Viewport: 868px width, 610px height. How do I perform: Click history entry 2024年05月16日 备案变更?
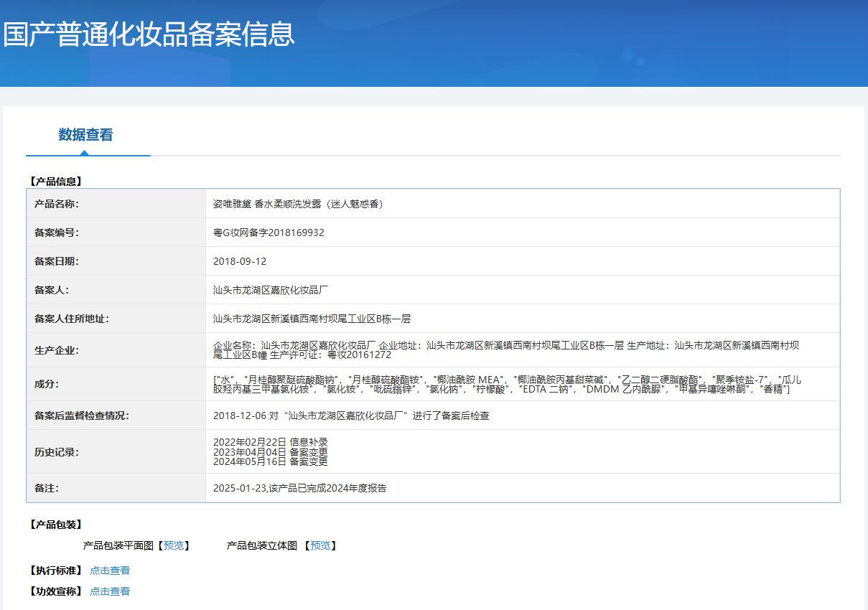click(x=270, y=462)
